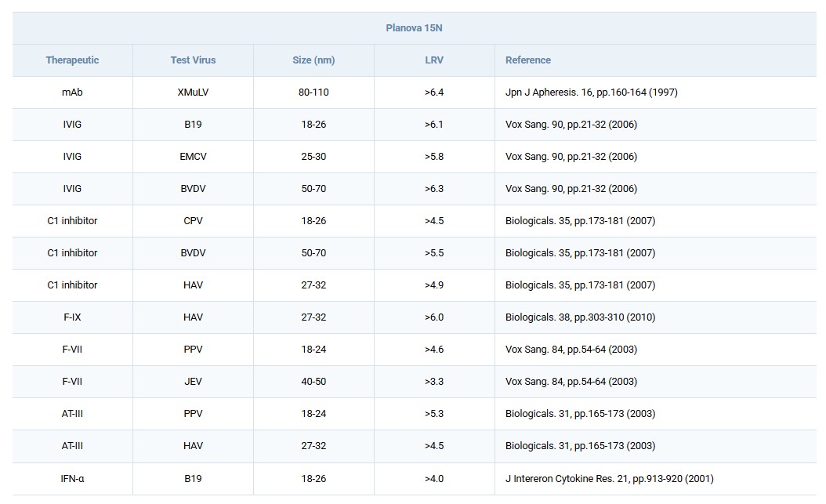Click the >3.3 LRV value

pyautogui.click(x=434, y=382)
